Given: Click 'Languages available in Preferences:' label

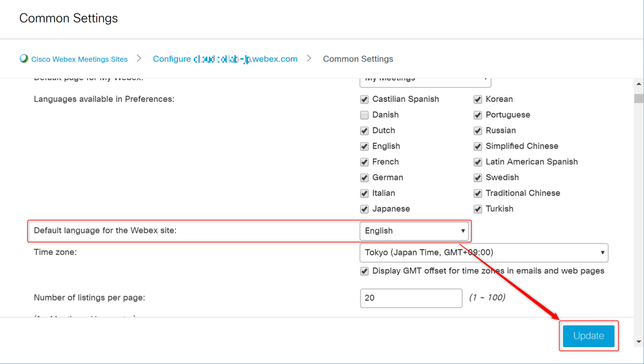Looking at the screenshot, I should tap(104, 99).
